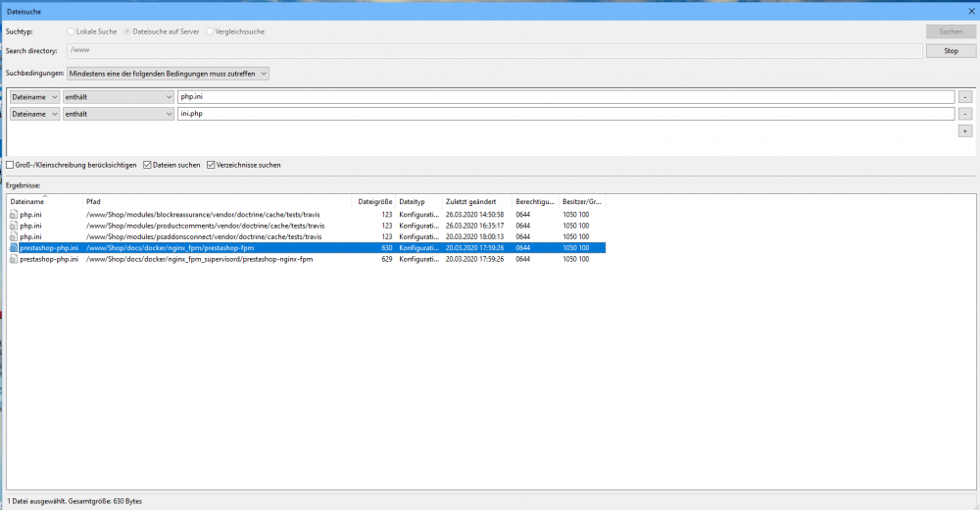The width and height of the screenshot is (980, 510).
Task: Click date 26.03.2020 14:50:58
Action: [x=474, y=215]
